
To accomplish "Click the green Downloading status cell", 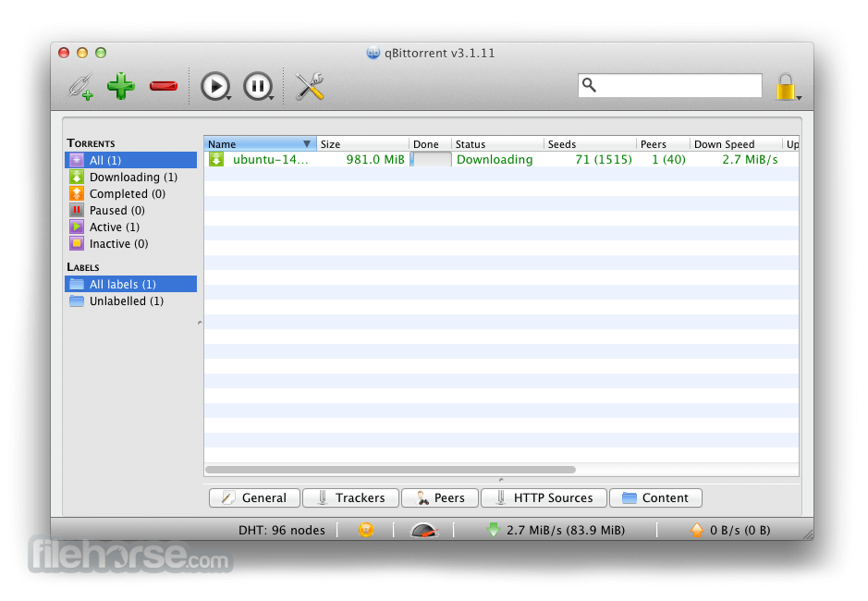I will 495,160.
